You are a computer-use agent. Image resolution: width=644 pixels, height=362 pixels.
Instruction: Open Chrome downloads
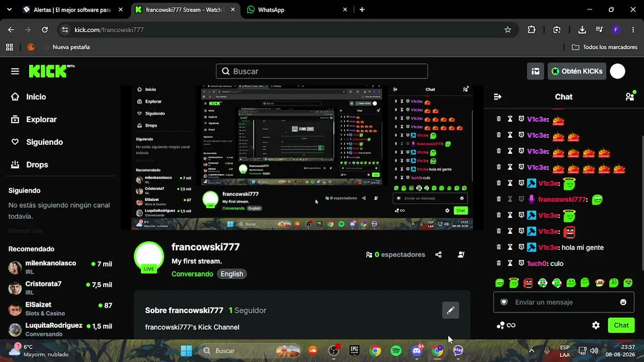[582, 30]
